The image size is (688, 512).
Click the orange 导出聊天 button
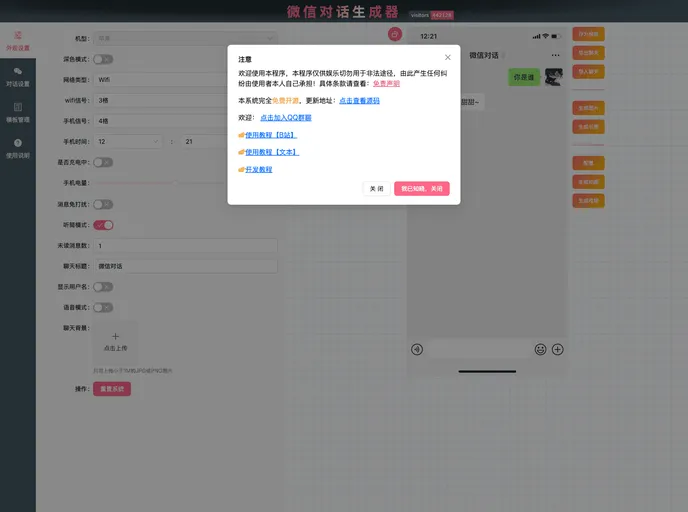click(x=588, y=53)
